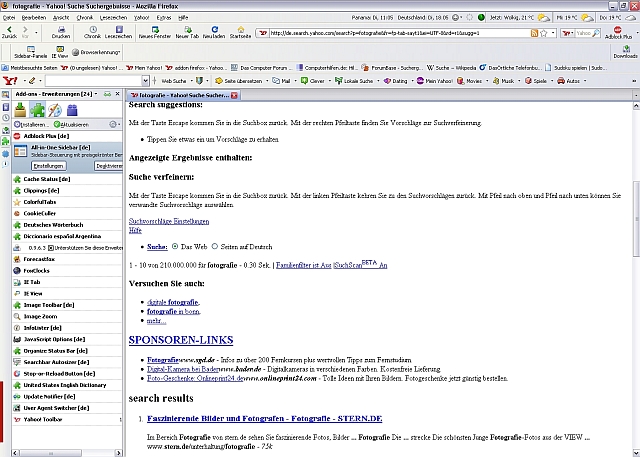Bookmark page with the star icon

(547, 33)
